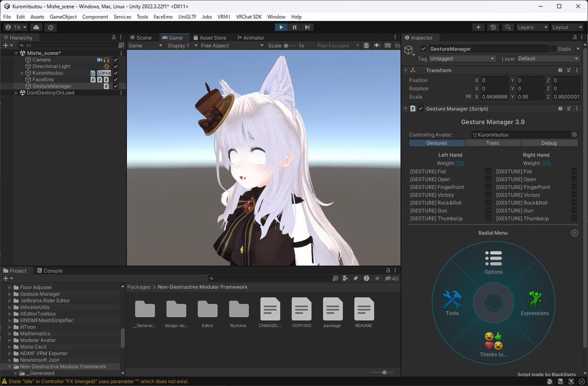Toggle GestureManager enabled checkbox in Inspector
The height and width of the screenshot is (386, 588).
click(423, 49)
